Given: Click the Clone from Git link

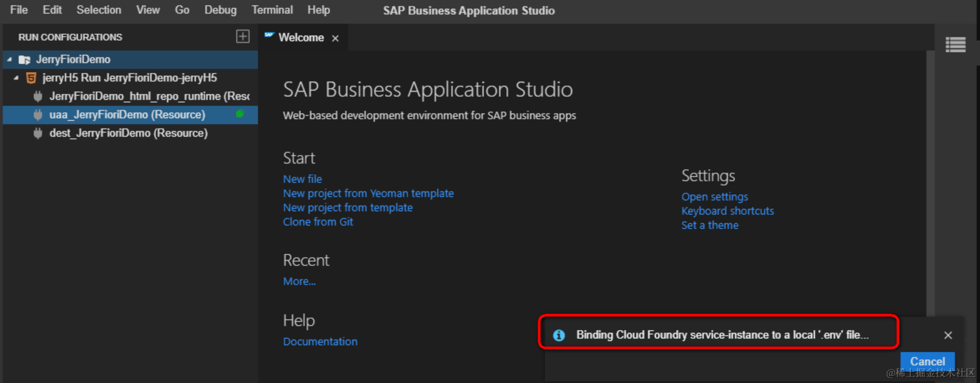Looking at the screenshot, I should click(318, 222).
